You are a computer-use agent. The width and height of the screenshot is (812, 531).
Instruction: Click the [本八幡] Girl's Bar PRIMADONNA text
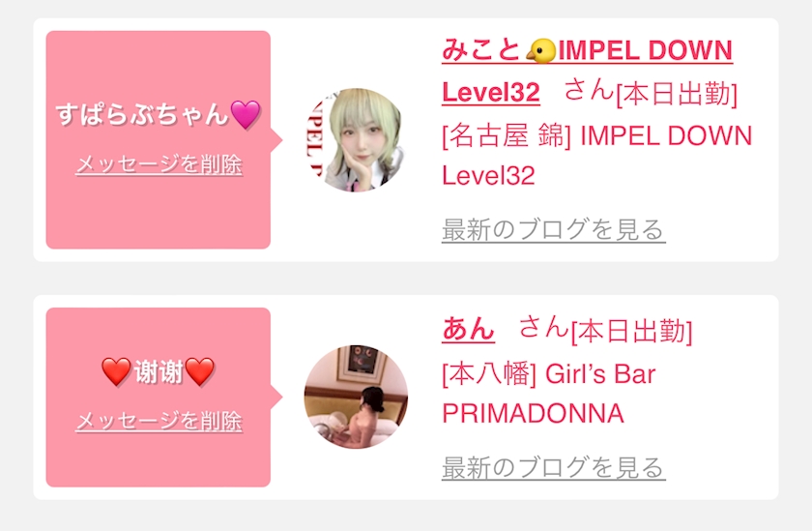coord(548,394)
